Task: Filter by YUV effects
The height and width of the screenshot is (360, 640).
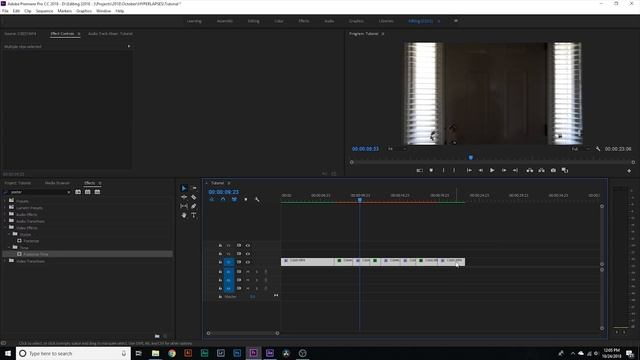Action: click(x=97, y=192)
